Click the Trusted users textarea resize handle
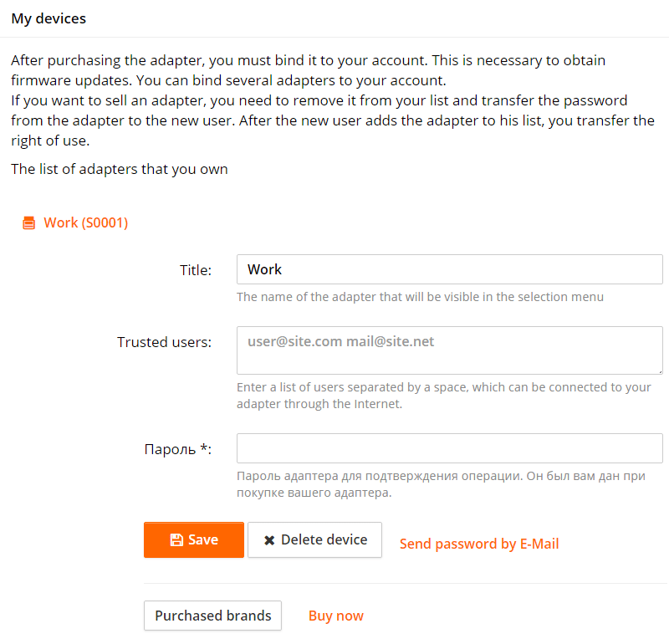Image resolution: width=669 pixels, height=644 pixels. coord(659,370)
